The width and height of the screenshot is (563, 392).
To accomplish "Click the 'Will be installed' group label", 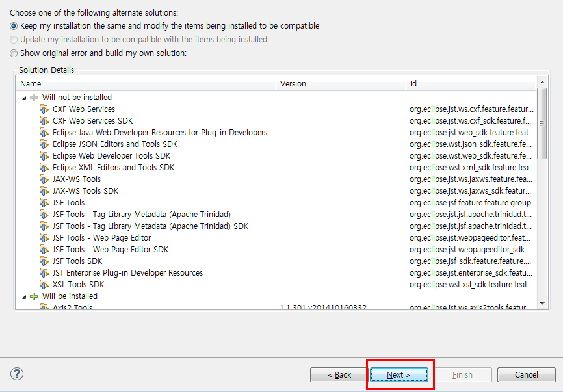I will point(70,296).
